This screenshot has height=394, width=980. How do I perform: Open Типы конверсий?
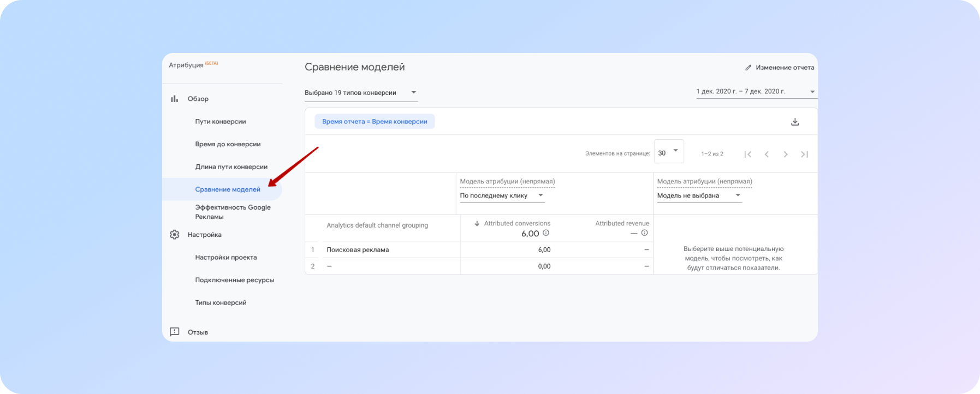click(221, 303)
